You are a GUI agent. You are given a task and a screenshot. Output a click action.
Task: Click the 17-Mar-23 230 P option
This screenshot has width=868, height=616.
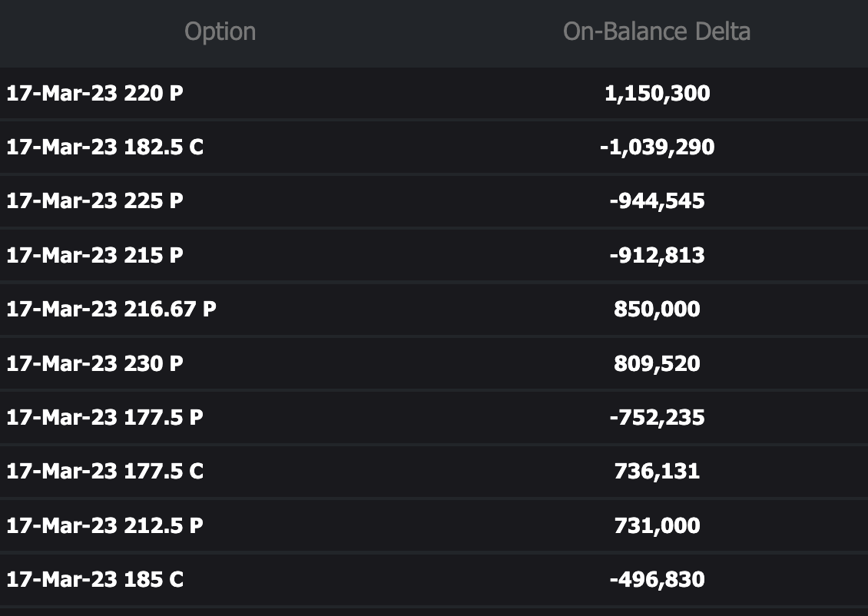click(95, 363)
